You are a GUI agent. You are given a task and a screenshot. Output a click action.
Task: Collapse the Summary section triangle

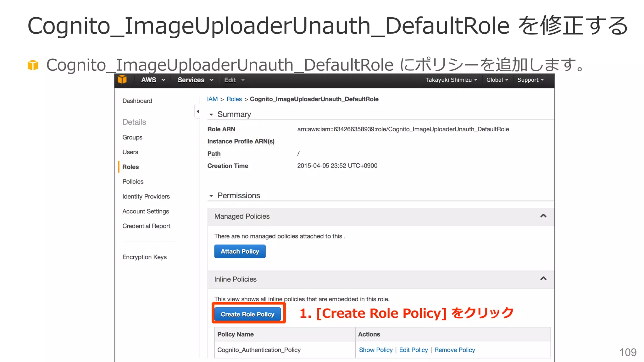pyautogui.click(x=211, y=115)
